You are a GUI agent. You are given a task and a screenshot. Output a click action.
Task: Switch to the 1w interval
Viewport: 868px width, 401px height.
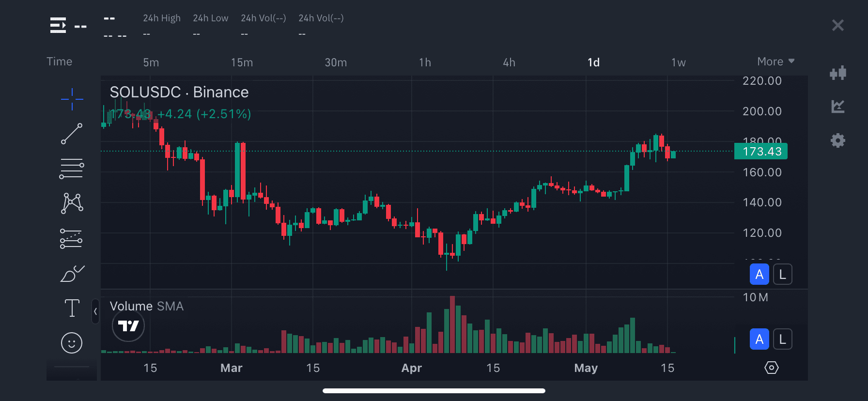coord(679,62)
